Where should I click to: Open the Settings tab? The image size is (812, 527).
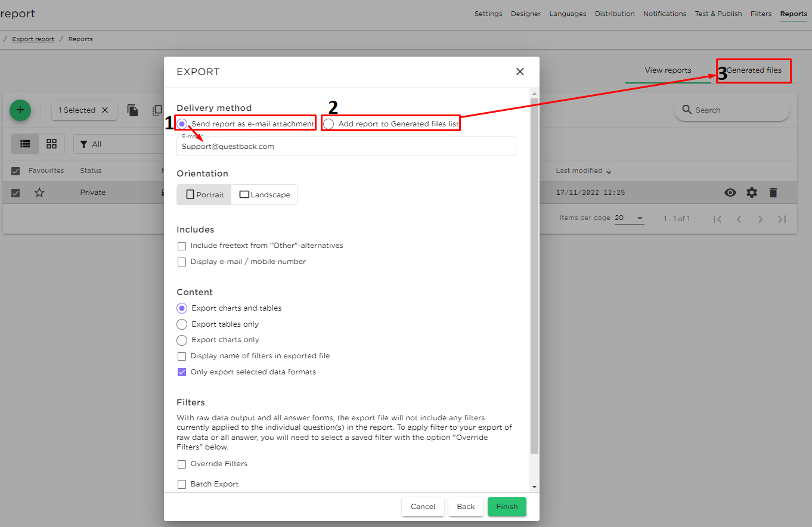coord(488,14)
